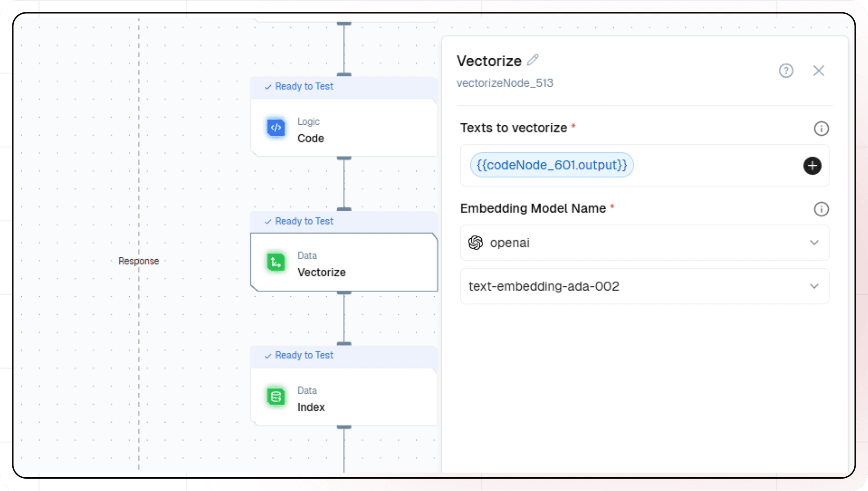Click the Vectorize panel title

tap(489, 61)
